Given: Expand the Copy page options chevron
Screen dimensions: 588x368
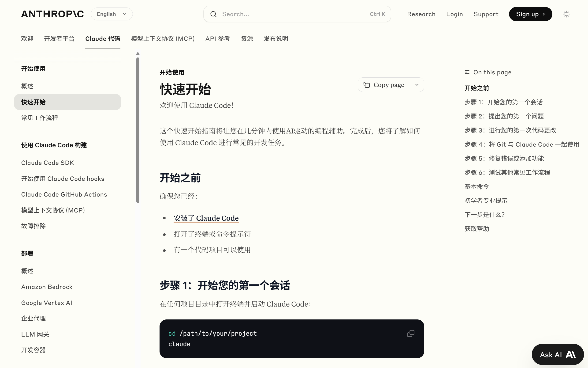Looking at the screenshot, I should pyautogui.click(x=417, y=85).
